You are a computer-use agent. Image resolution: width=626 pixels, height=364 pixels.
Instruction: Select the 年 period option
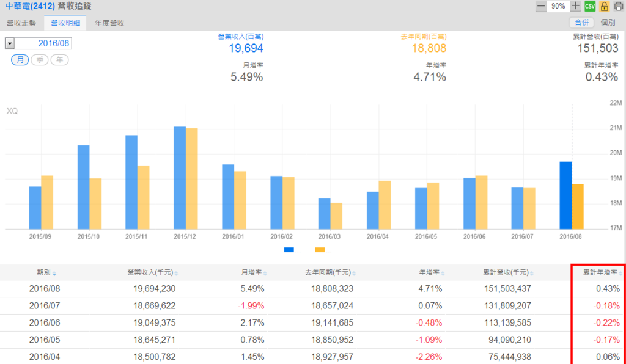coord(59,60)
